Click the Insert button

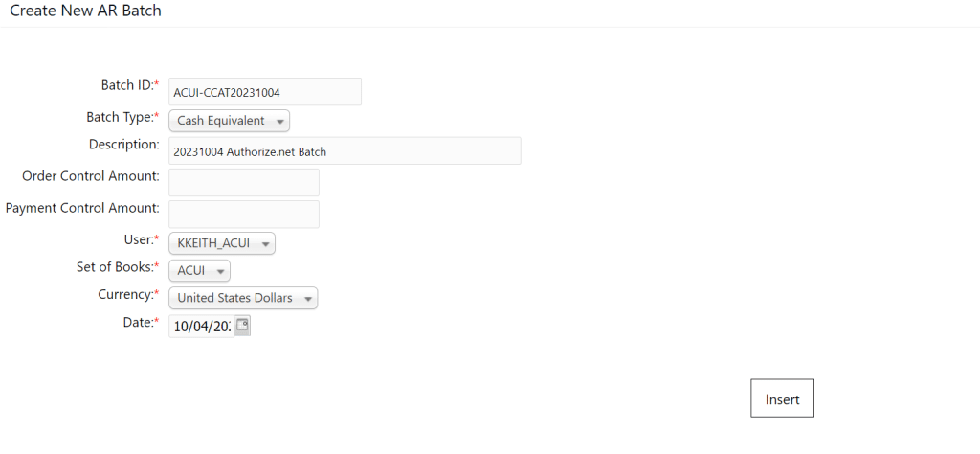click(x=783, y=397)
